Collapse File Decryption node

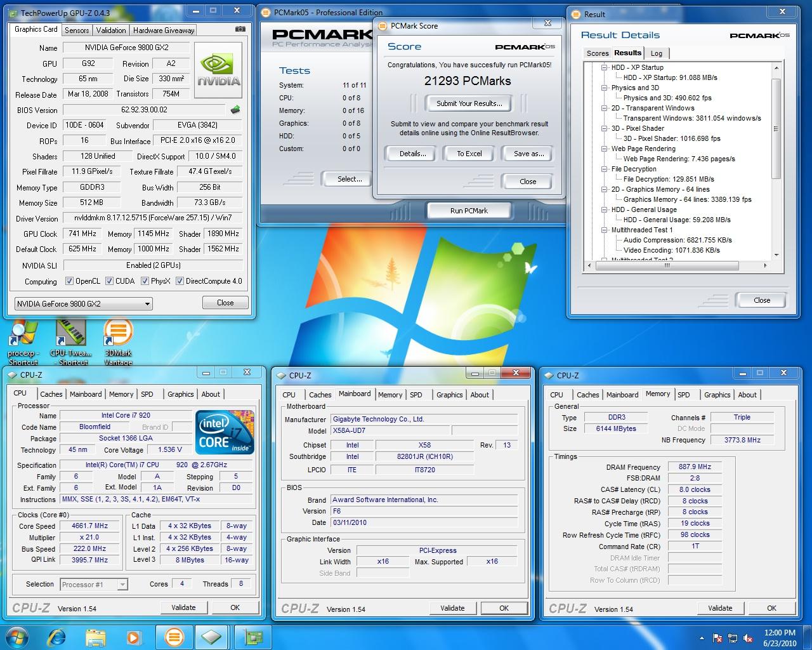point(603,169)
